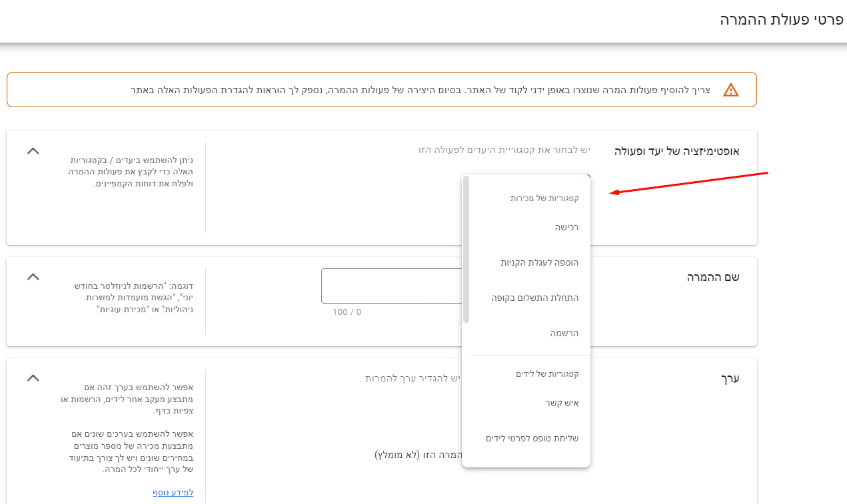Click the conversion name input field
Viewport: 847px width, 504px height.
point(392,286)
